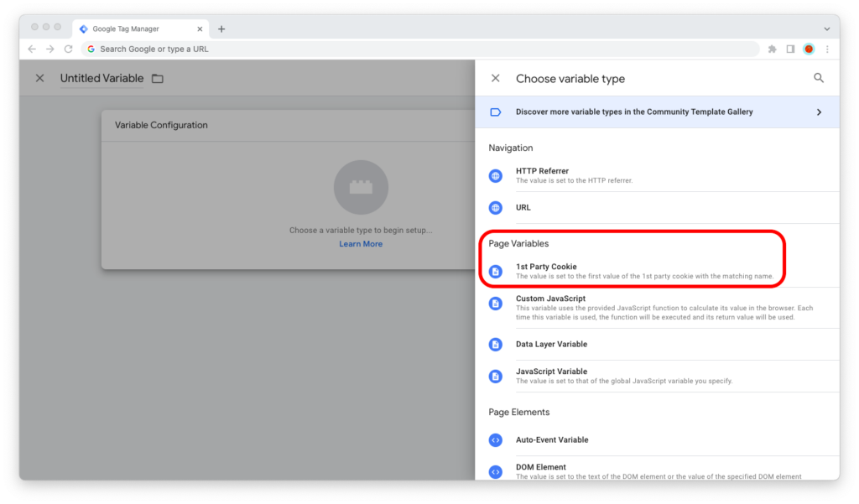
Task: Click the Untitled Variable name field
Action: tap(102, 78)
